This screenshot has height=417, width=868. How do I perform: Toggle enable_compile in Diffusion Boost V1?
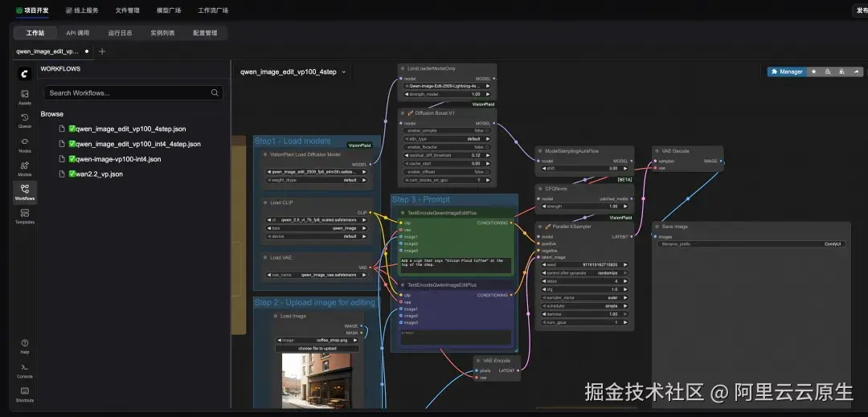pyautogui.click(x=448, y=130)
